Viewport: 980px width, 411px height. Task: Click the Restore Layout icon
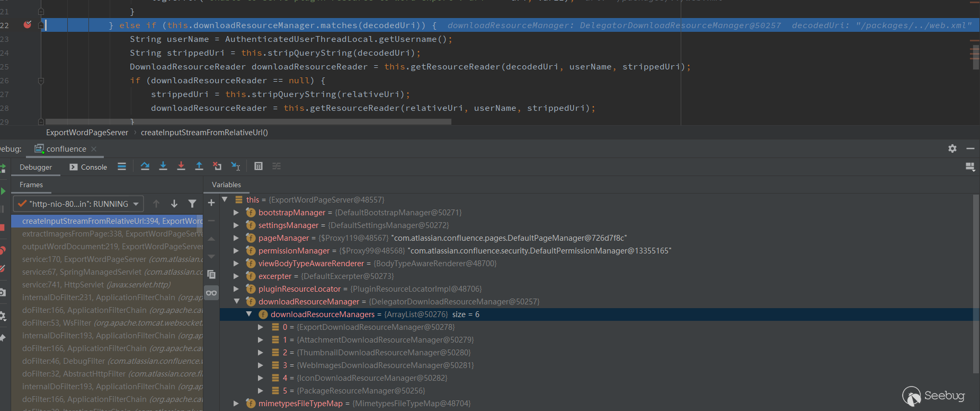point(970,167)
